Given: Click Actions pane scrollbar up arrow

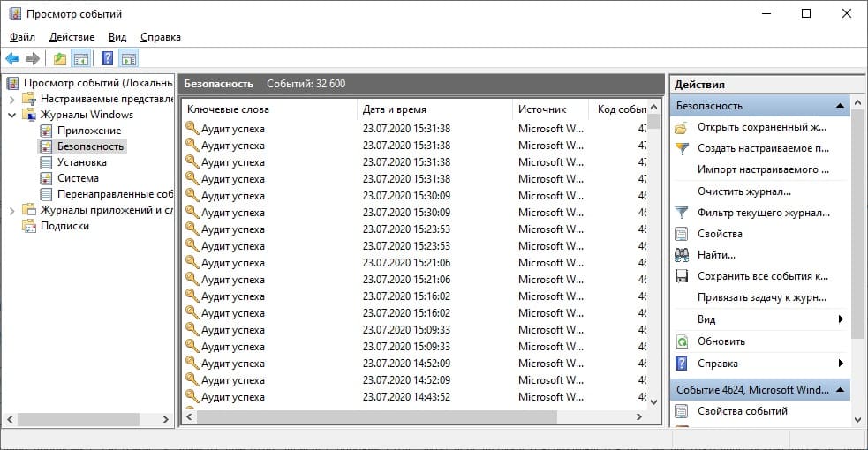Looking at the screenshot, I should [x=858, y=103].
